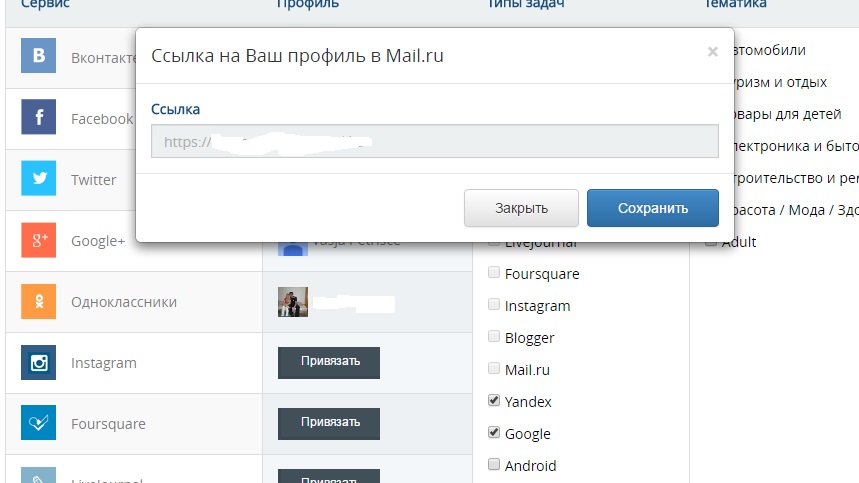
Task: Click Привязать button for Instagram
Action: click(329, 363)
